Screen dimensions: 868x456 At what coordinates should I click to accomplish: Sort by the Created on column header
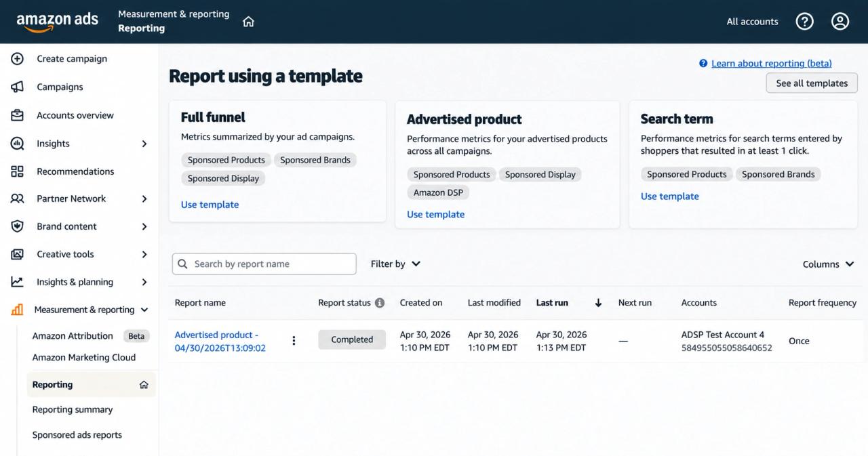pyautogui.click(x=421, y=303)
